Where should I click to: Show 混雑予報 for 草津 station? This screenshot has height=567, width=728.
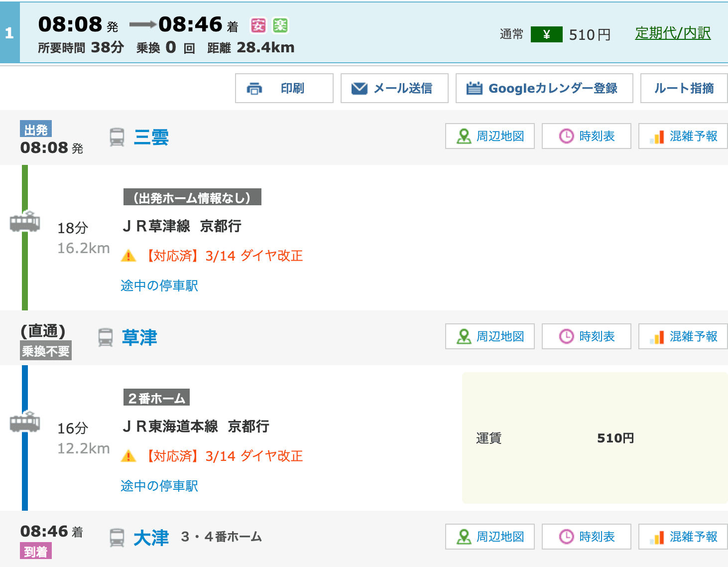(x=683, y=336)
